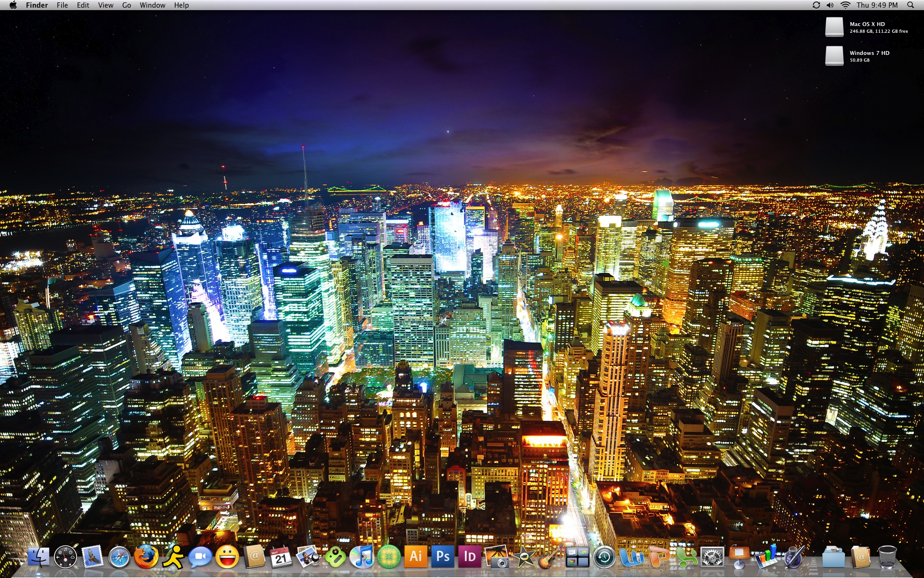Click the "Mac OS X HD" label
This screenshot has height=578, width=924.
click(867, 24)
